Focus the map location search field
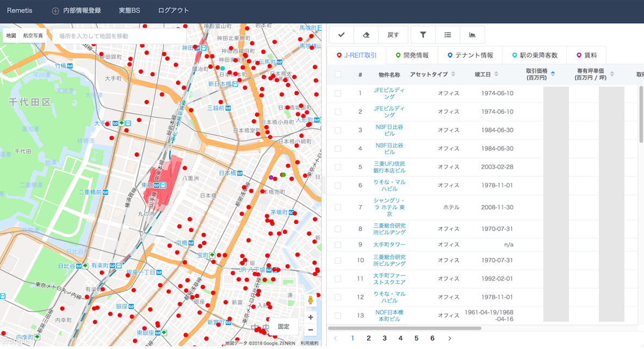The height and width of the screenshot is (349, 644). coord(119,36)
